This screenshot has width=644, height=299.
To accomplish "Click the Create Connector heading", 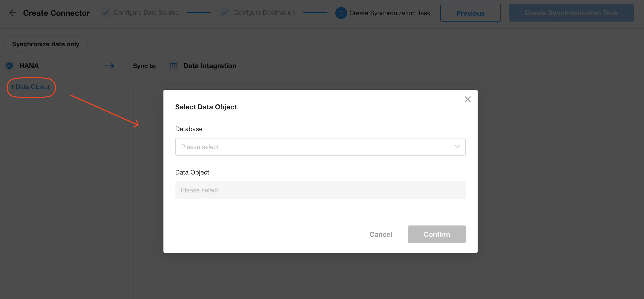I will coord(56,13).
